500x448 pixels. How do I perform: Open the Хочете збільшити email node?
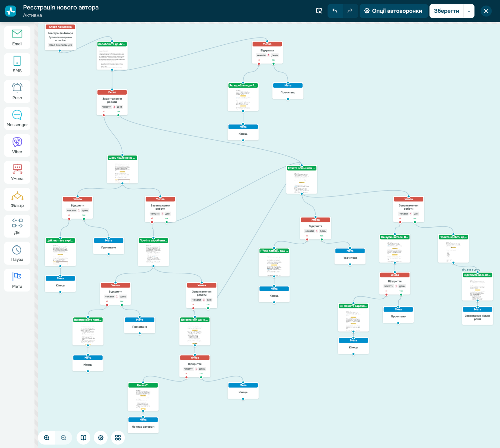point(302,180)
